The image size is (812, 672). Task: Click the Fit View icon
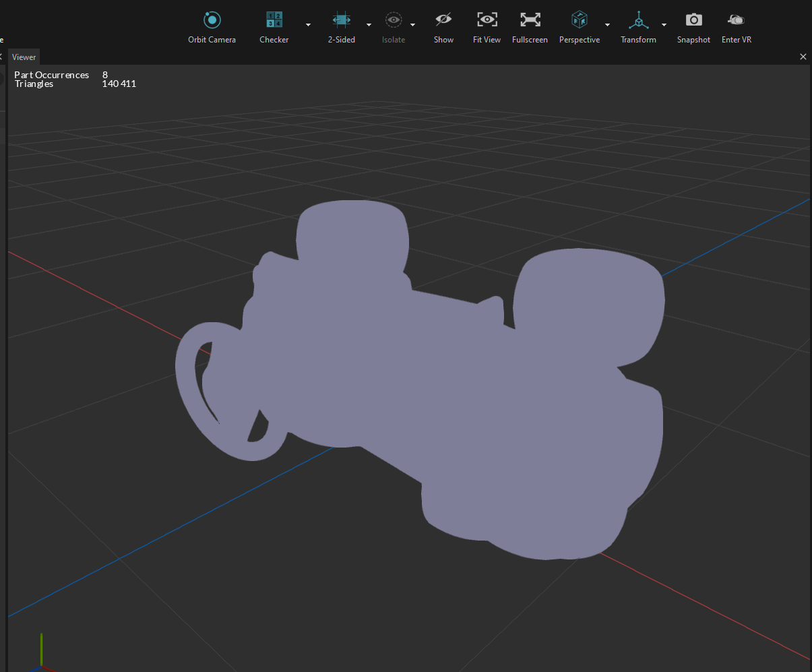point(487,20)
